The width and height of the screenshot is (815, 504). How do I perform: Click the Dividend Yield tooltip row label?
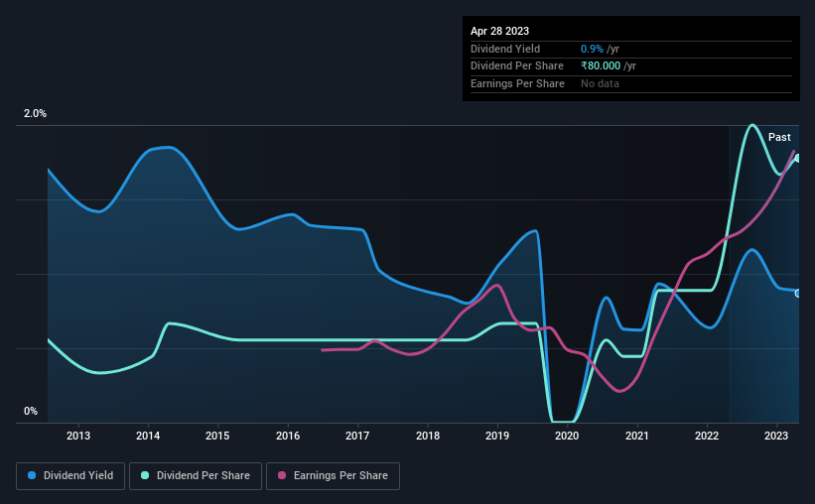(x=505, y=49)
